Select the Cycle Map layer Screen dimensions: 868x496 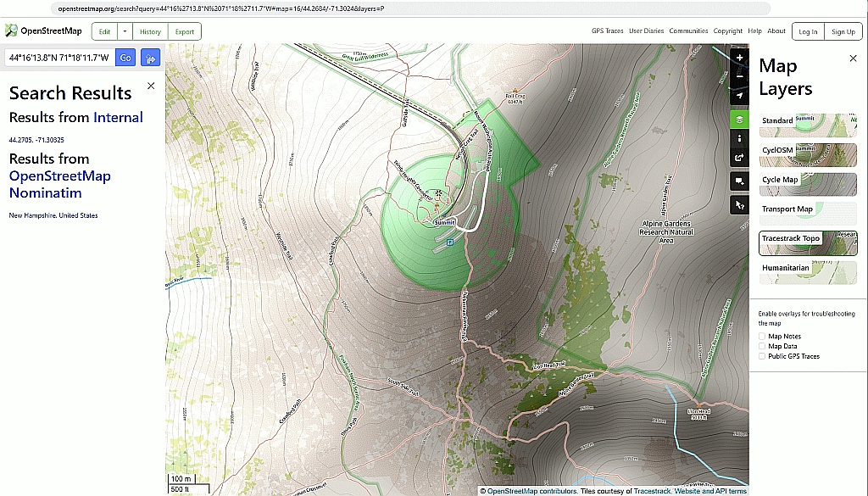point(808,184)
